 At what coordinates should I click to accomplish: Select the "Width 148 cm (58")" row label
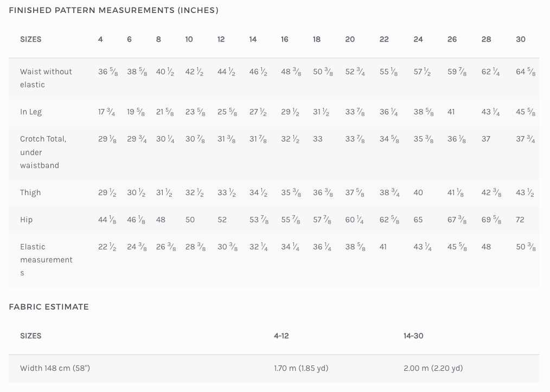click(x=55, y=368)
